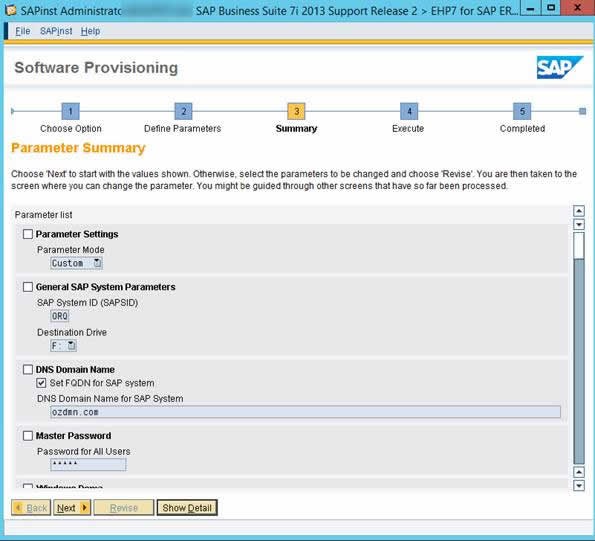Screen dimensions: 595x541
Task: Click step 2 Define Parameters icon
Action: [183, 111]
